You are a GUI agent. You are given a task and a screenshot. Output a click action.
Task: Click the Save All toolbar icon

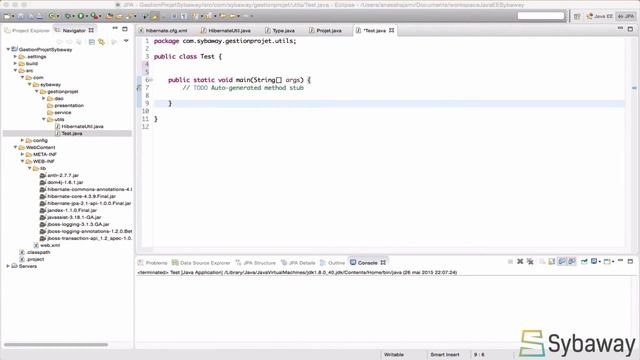click(x=30, y=16)
